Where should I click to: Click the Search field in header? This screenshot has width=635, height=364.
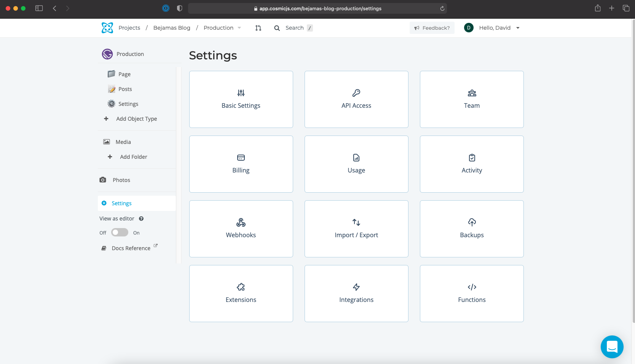tap(294, 28)
